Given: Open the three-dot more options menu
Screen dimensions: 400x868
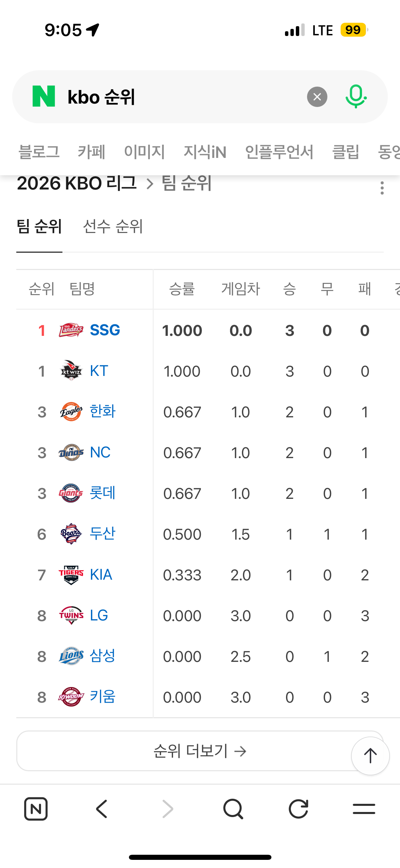Looking at the screenshot, I should click(x=382, y=188).
